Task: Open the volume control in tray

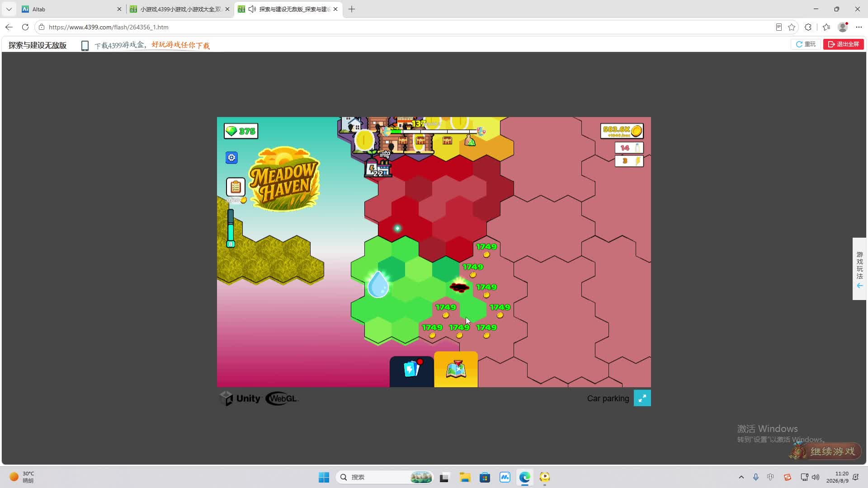Action: (x=816, y=477)
